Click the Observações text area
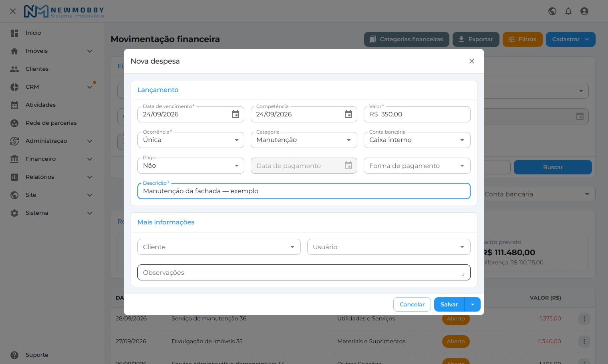This screenshot has width=608, height=364. [304, 272]
